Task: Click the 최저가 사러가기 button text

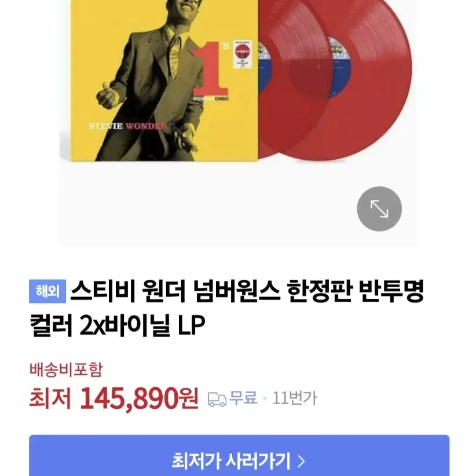Action: click(232, 461)
